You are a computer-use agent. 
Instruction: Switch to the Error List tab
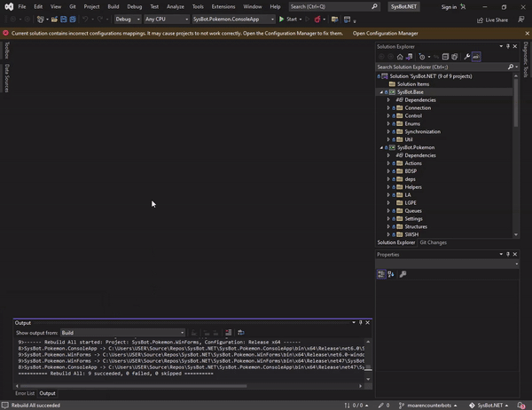(x=25, y=393)
